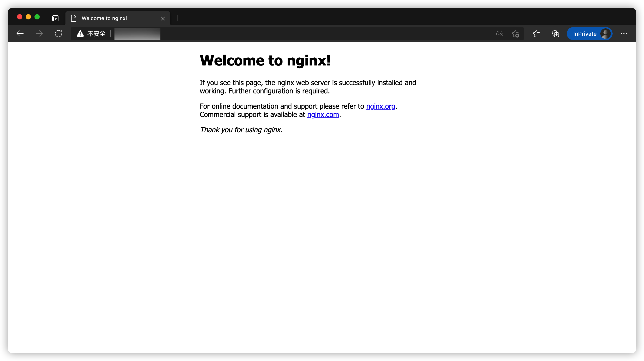The image size is (644, 361).
Task: Click 'Commercial support is available at' text
Action: [x=252, y=115]
